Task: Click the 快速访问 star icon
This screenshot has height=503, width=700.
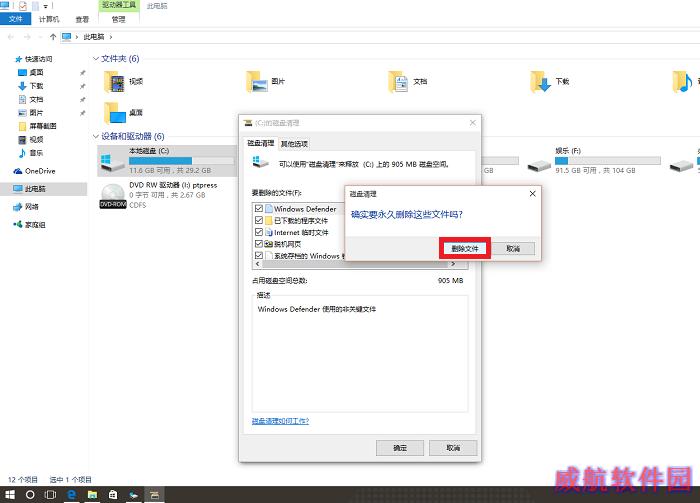Action: [x=19, y=59]
